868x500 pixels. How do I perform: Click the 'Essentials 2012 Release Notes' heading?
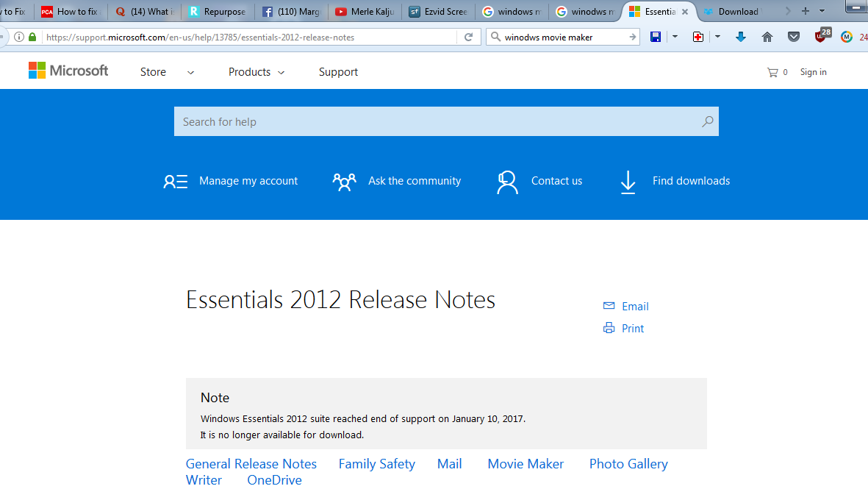tap(340, 299)
